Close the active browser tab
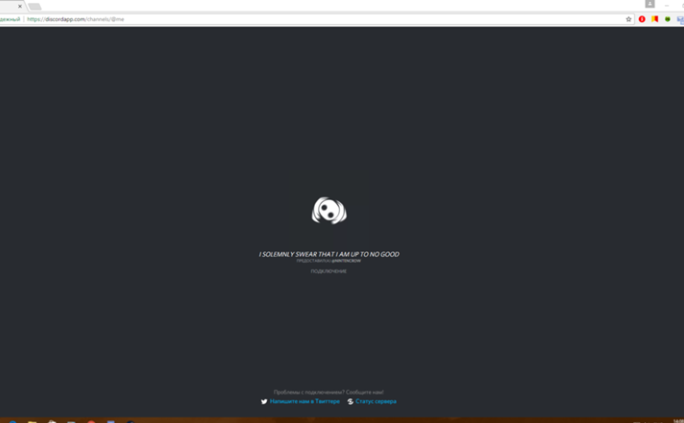Image resolution: width=684 pixels, height=423 pixels. click(x=20, y=7)
